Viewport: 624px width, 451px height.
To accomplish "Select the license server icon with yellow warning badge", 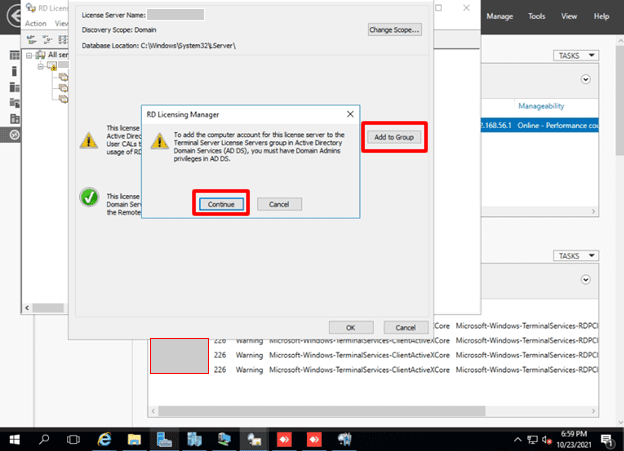I will click(x=52, y=66).
